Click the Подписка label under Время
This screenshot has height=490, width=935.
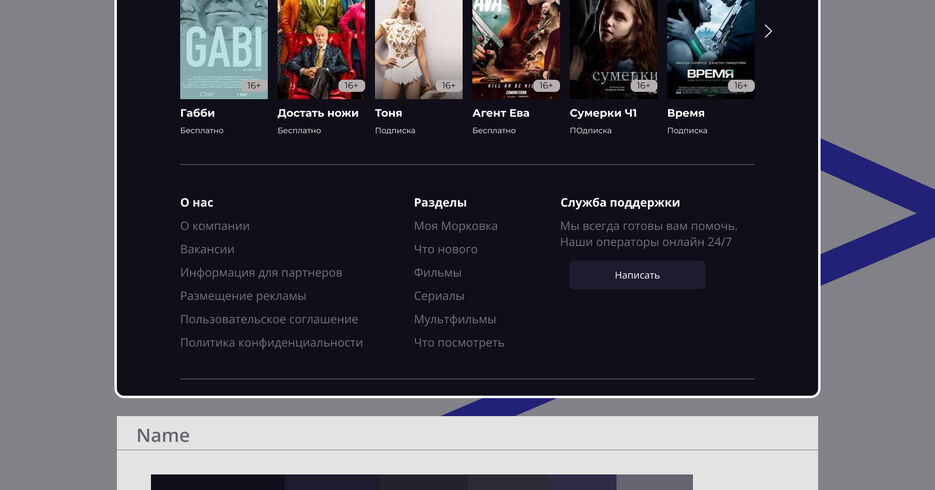tap(687, 131)
